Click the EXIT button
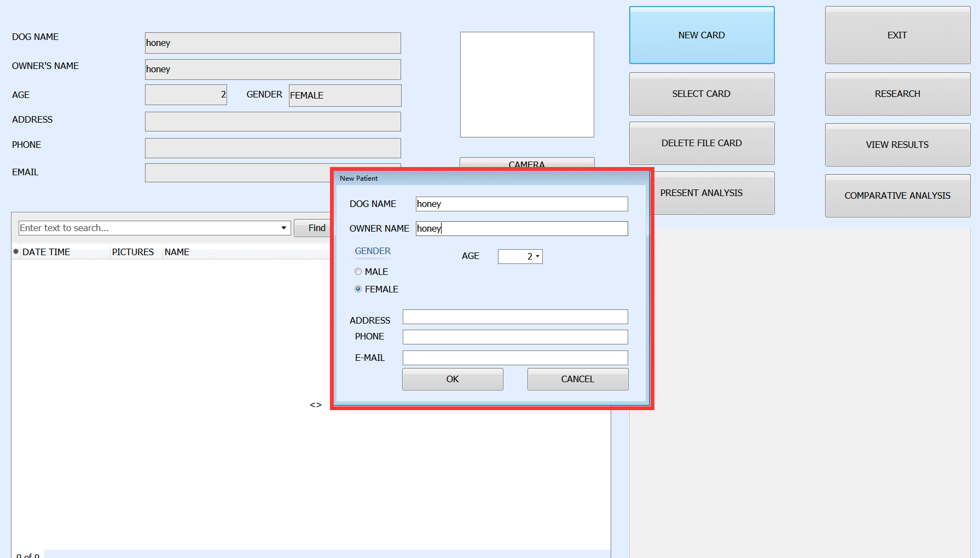The height and width of the screenshot is (558, 980). (897, 35)
